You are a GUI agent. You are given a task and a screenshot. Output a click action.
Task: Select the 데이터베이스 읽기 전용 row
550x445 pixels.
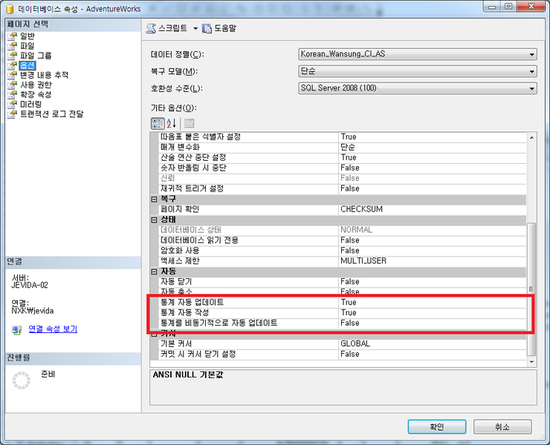(x=342, y=241)
